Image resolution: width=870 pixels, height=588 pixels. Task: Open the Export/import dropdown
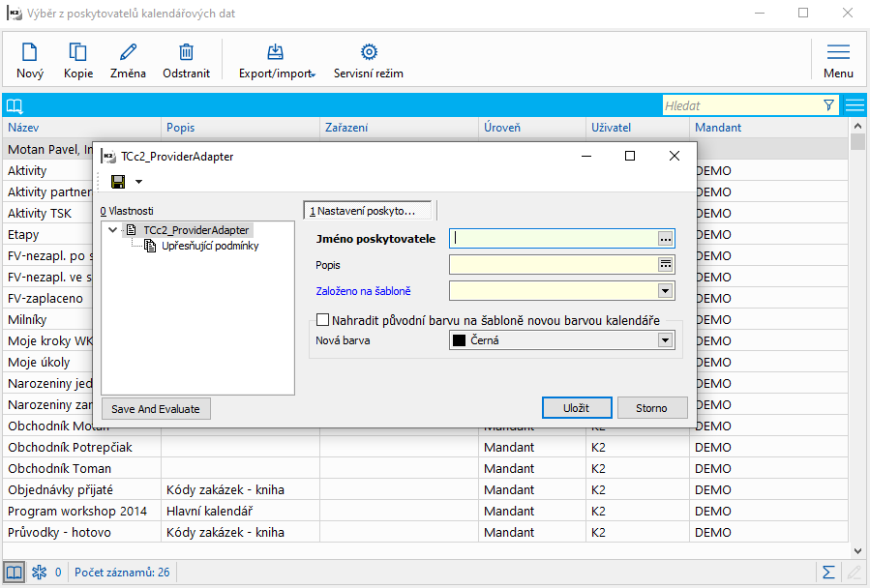click(276, 60)
